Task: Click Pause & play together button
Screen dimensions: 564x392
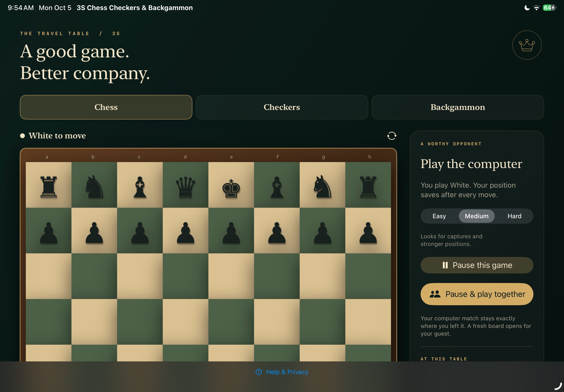Action: coord(477,294)
